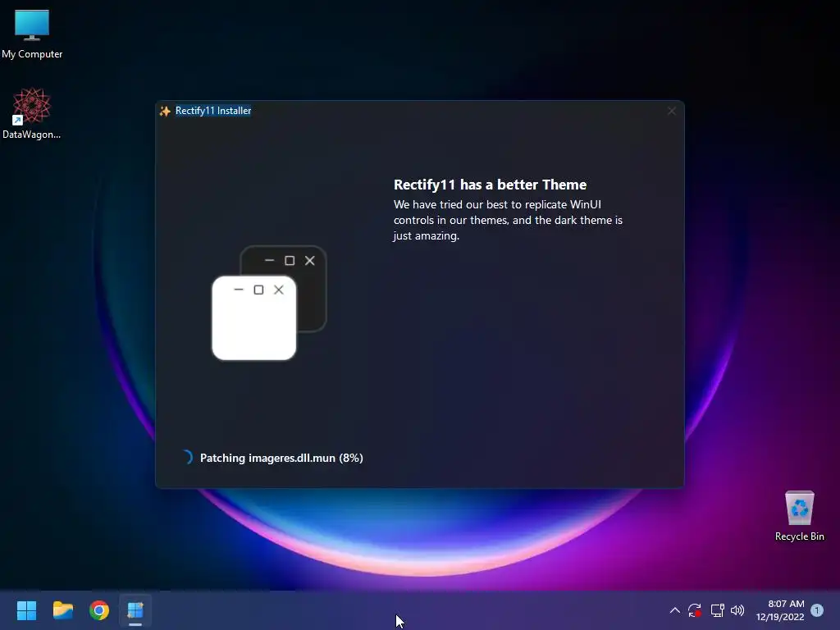This screenshot has height=630, width=840.
Task: Select the DataWagon desktop shortcut
Action: point(32,113)
